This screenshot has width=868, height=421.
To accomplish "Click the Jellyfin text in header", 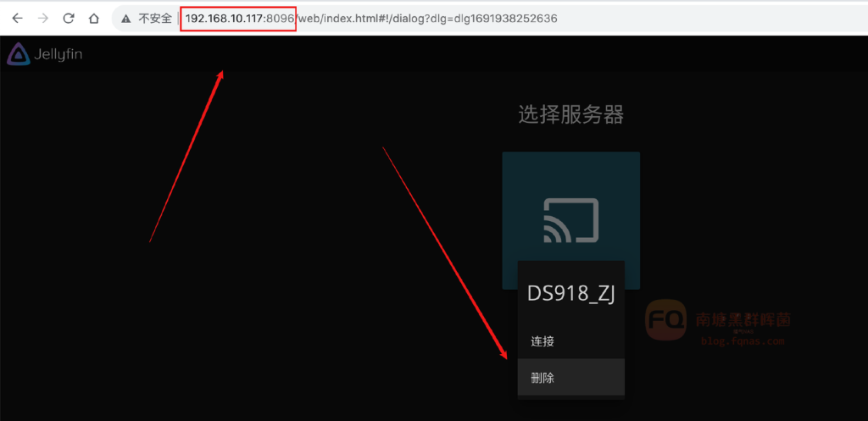I will tap(58, 55).
